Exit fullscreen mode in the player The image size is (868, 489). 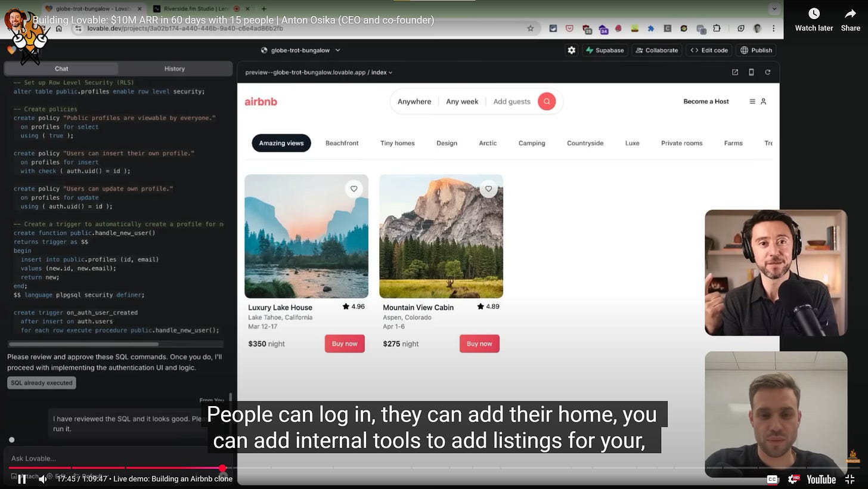(850, 479)
